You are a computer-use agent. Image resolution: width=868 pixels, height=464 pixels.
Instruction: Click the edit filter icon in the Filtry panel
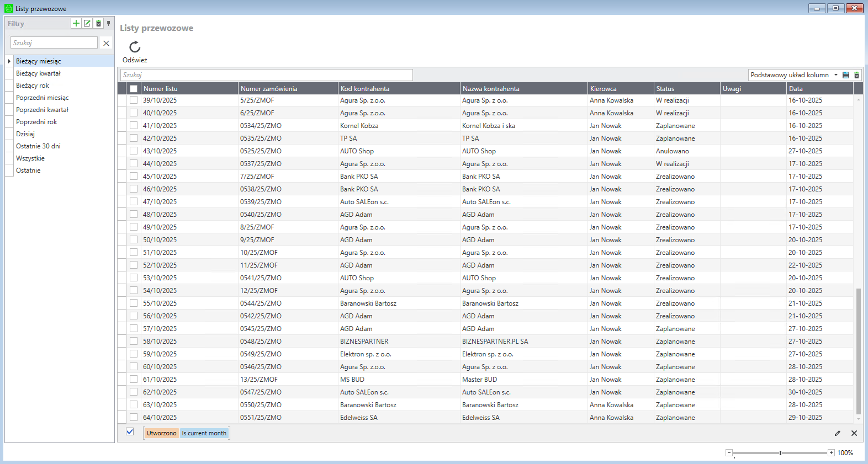point(87,23)
